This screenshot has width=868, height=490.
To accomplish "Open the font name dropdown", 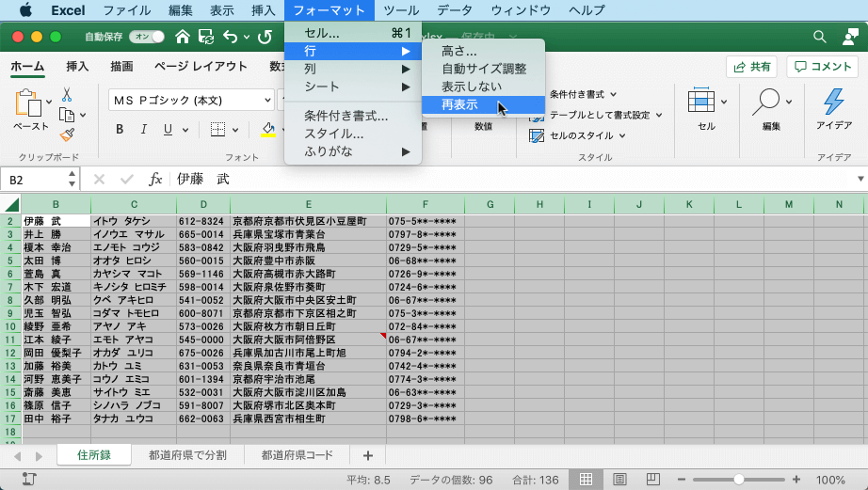I will pyautogui.click(x=267, y=100).
